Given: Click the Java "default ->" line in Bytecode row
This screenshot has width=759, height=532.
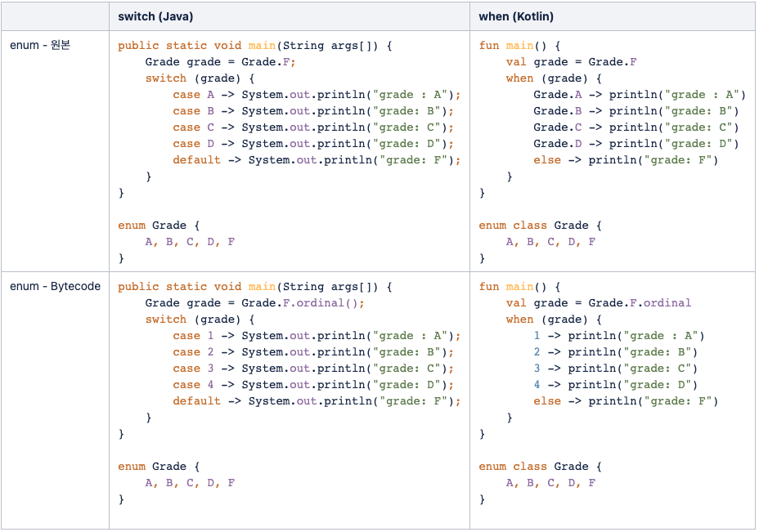Looking at the screenshot, I should point(317,401).
